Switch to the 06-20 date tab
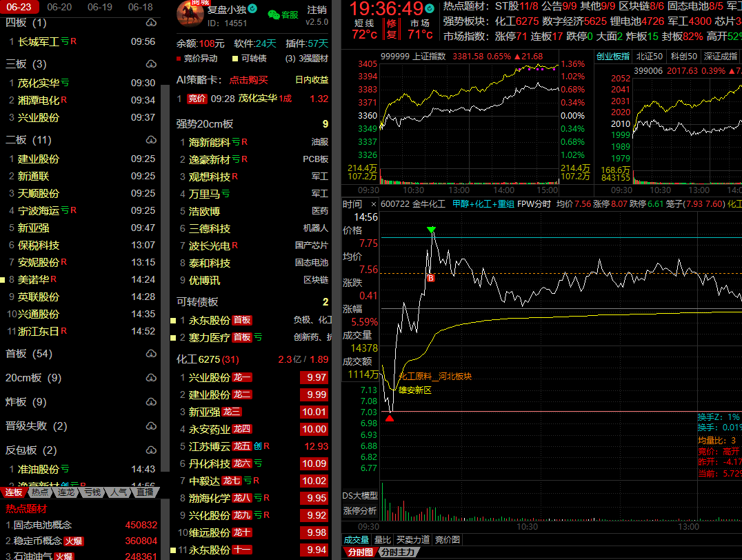Image resolution: width=742 pixels, height=560 pixels. (59, 7)
